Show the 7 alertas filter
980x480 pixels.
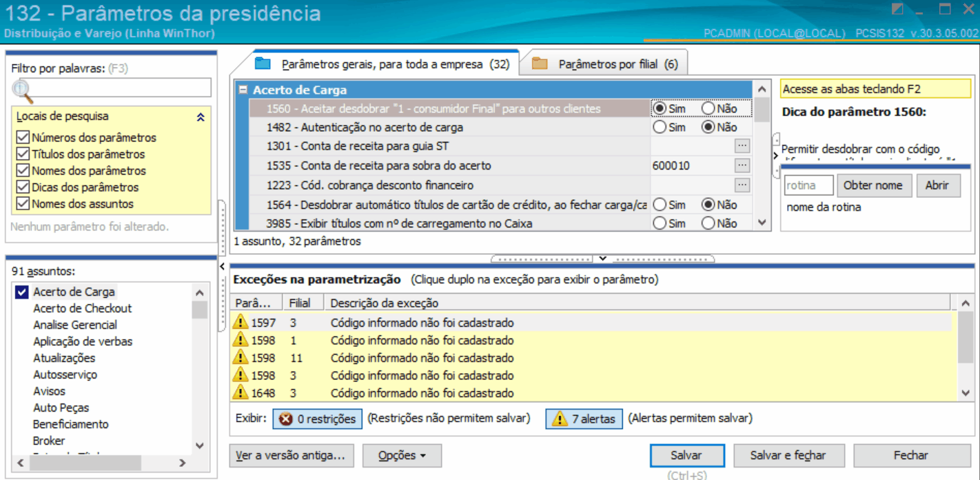pos(584,419)
